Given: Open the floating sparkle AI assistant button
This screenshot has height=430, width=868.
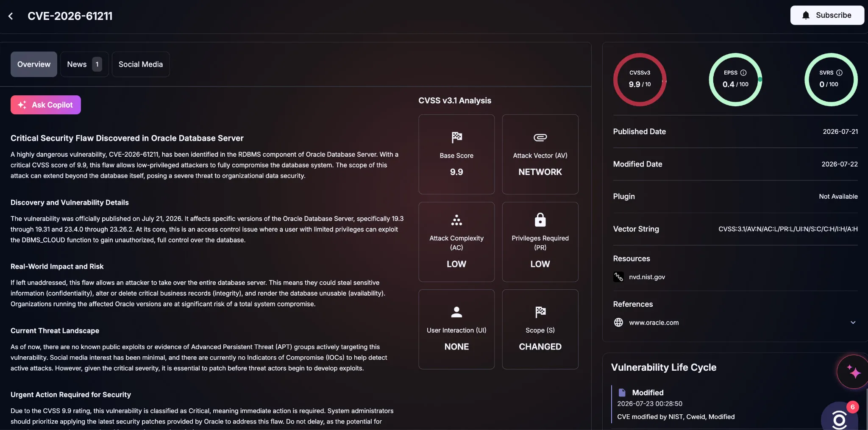Looking at the screenshot, I should tap(853, 372).
